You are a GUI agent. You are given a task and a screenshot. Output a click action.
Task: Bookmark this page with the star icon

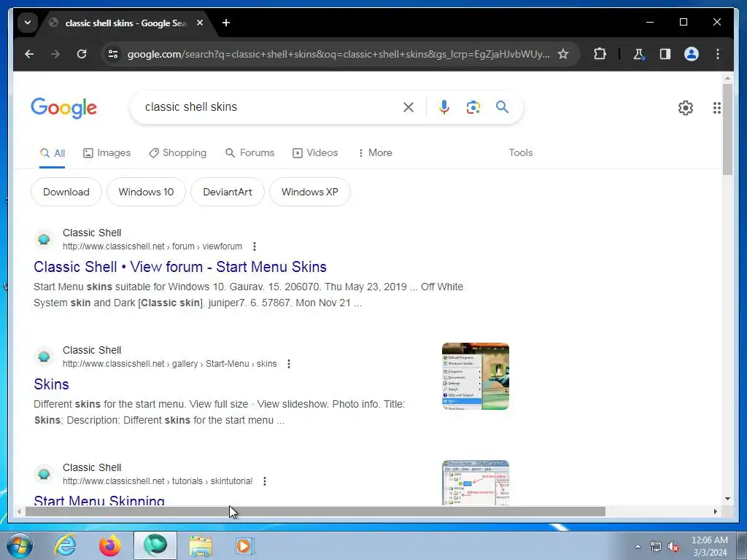tap(563, 54)
